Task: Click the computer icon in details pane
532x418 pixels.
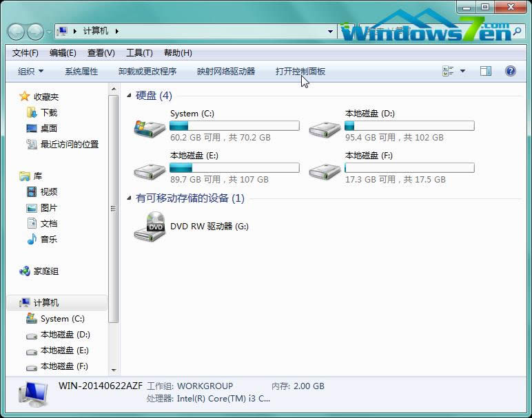Action: coord(32,395)
